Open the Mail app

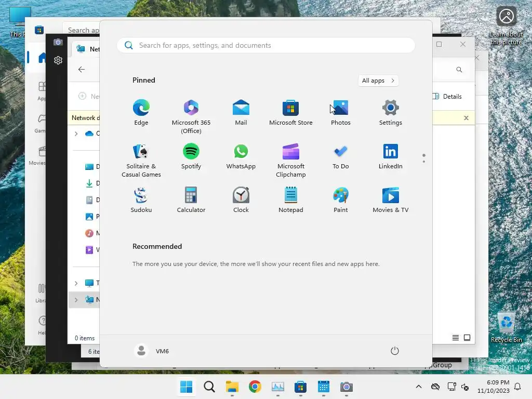click(x=241, y=113)
